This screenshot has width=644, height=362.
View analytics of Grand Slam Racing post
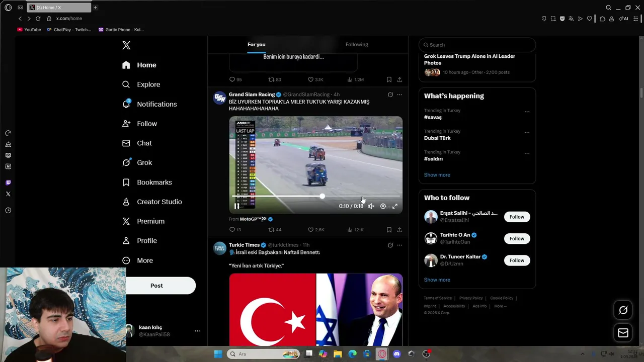tap(355, 230)
